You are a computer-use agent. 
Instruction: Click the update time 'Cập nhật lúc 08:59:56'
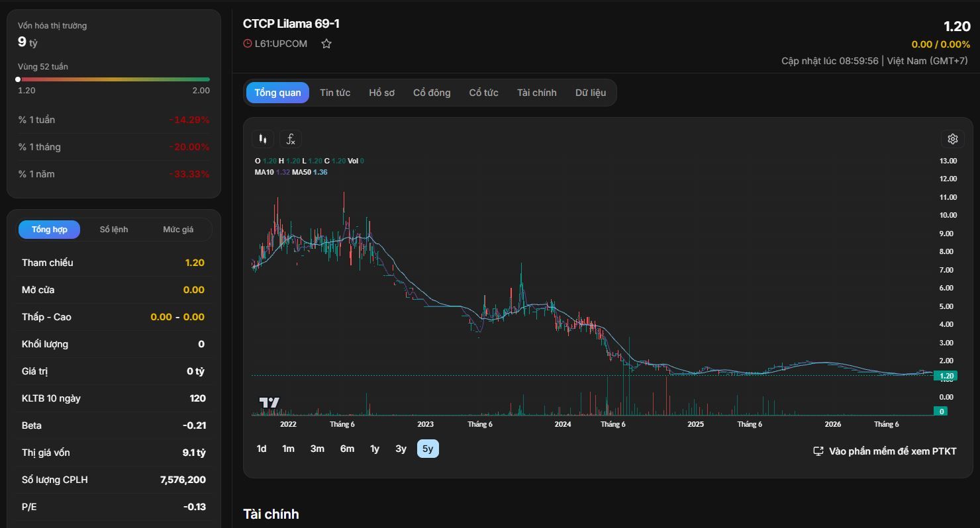tap(830, 61)
